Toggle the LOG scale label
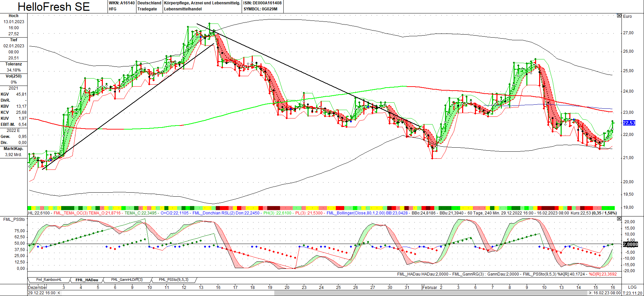The image size is (644, 296). [632, 287]
